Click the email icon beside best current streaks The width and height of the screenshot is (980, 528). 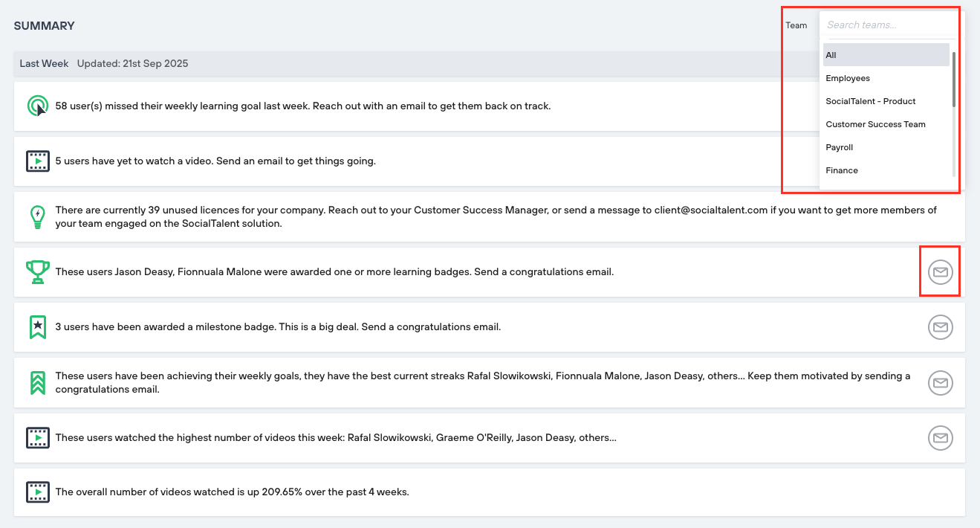[940, 382]
